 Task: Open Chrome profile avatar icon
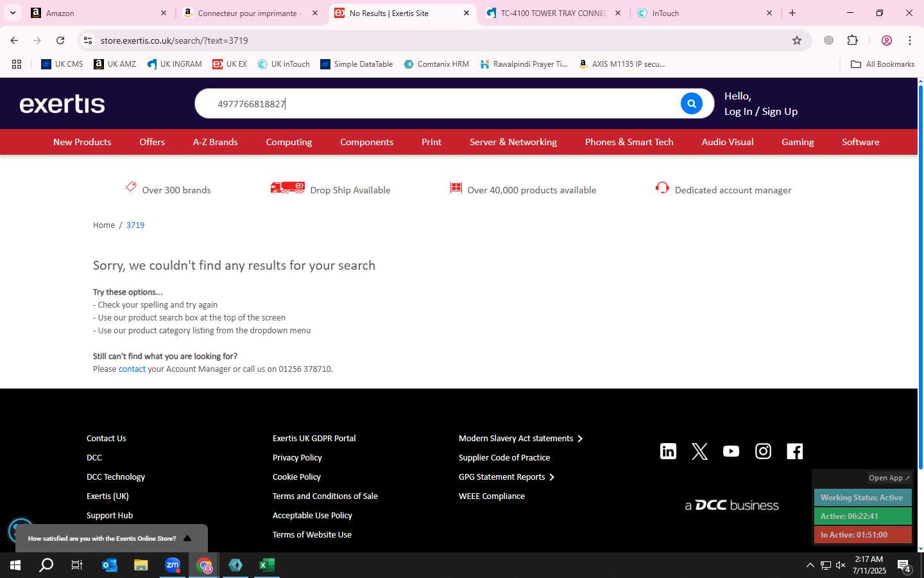coord(886,40)
